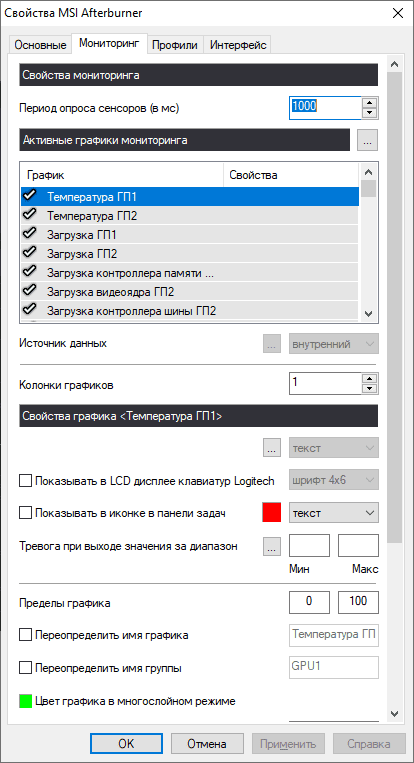
Task: Enable Показывать в LCD дисплее клавиатур Logitech
Action: [25, 481]
